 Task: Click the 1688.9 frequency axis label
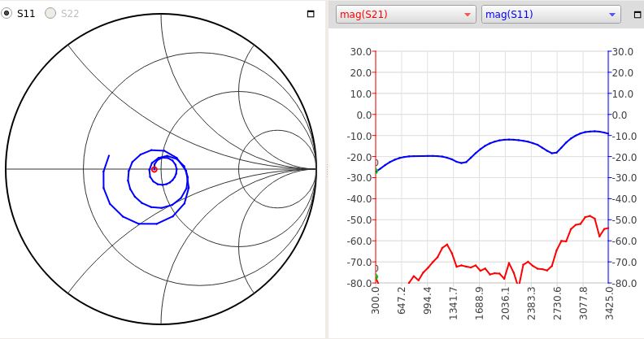point(479,303)
